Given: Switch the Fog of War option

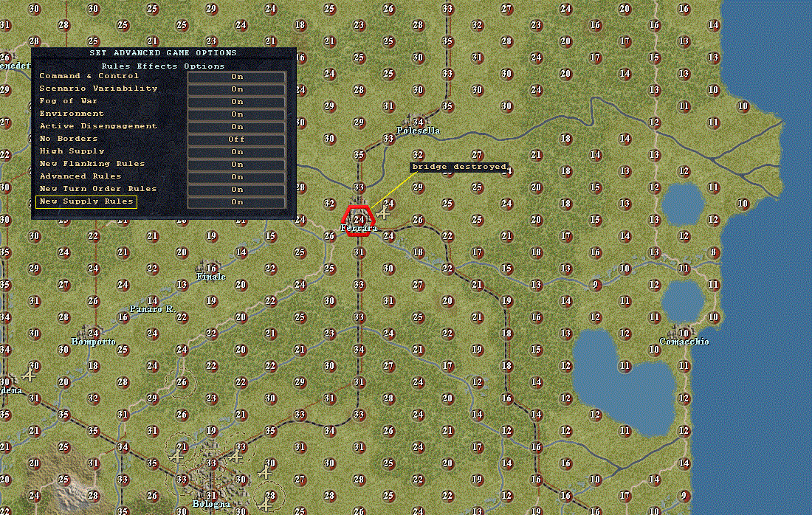Looking at the screenshot, I should click(x=237, y=101).
